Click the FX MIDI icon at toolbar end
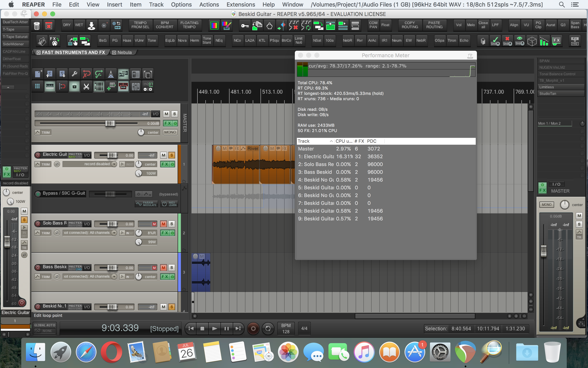Image resolution: width=588 pixels, height=368 pixels. [x=575, y=41]
